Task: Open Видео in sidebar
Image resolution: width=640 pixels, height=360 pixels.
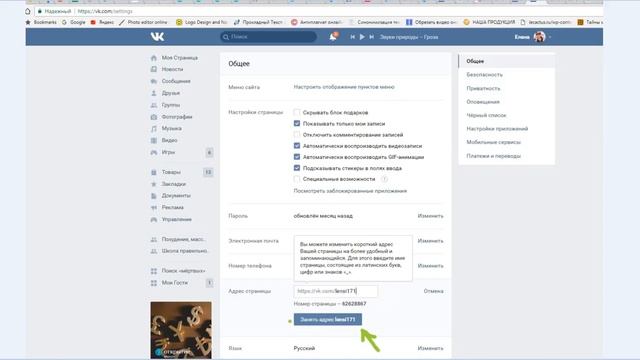Action: [x=169, y=140]
